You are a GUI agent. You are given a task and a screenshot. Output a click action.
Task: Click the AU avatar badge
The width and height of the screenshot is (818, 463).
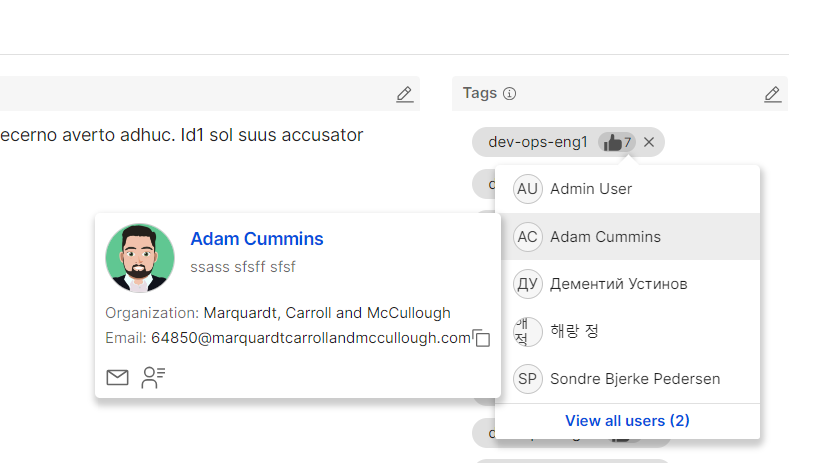click(x=527, y=189)
